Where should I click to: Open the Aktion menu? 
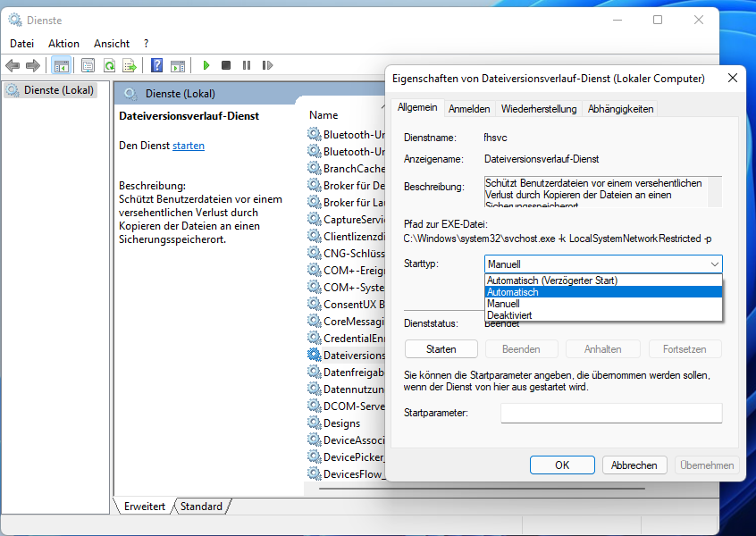tap(63, 44)
